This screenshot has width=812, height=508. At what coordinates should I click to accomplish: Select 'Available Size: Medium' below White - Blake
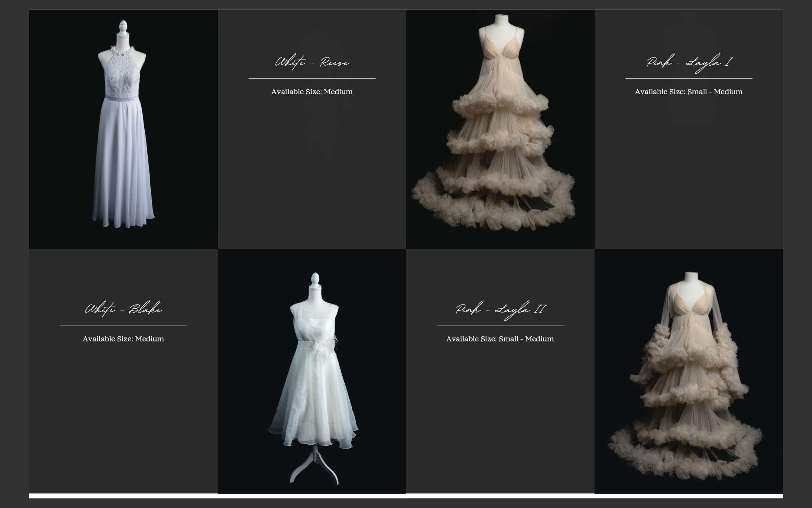coord(123,339)
